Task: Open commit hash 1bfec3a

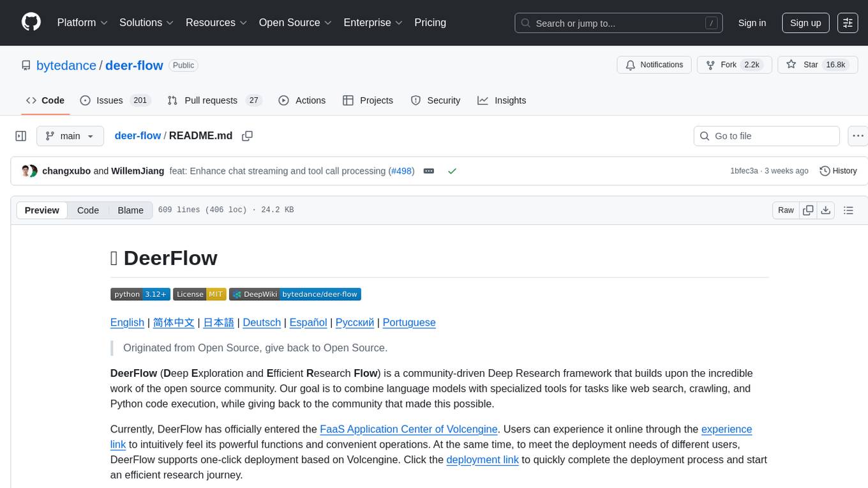Action: tap(744, 171)
